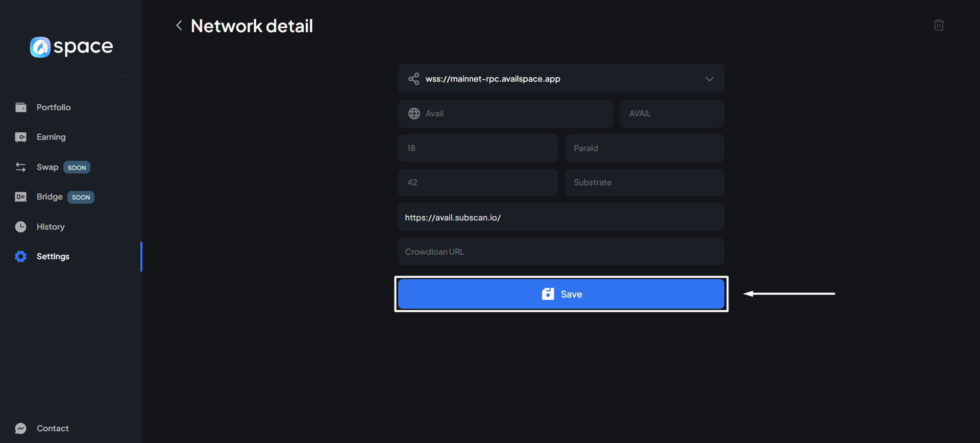Click the Bridge sidebar icon

click(x=21, y=197)
